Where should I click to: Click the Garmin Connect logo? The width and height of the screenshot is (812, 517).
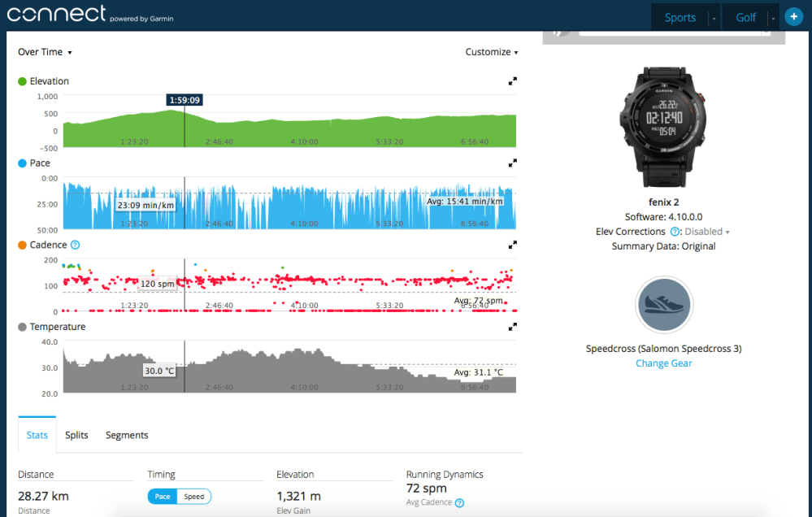pyautogui.click(x=57, y=14)
